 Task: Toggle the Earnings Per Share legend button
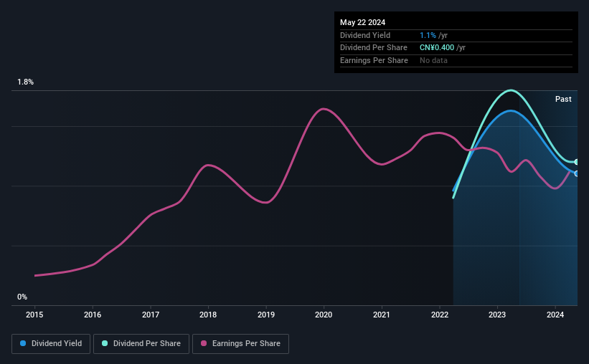pos(240,344)
